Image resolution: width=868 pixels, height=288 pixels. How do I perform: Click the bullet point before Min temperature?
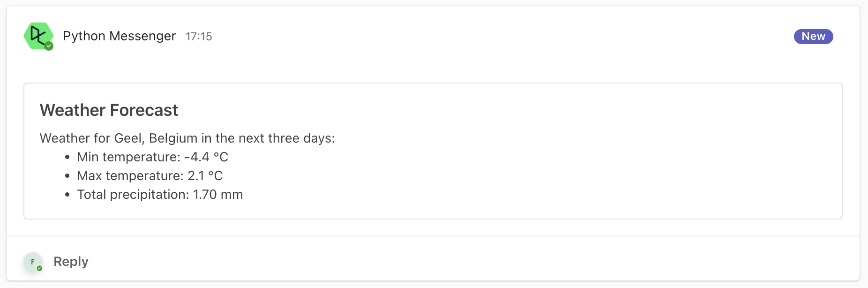coord(67,157)
